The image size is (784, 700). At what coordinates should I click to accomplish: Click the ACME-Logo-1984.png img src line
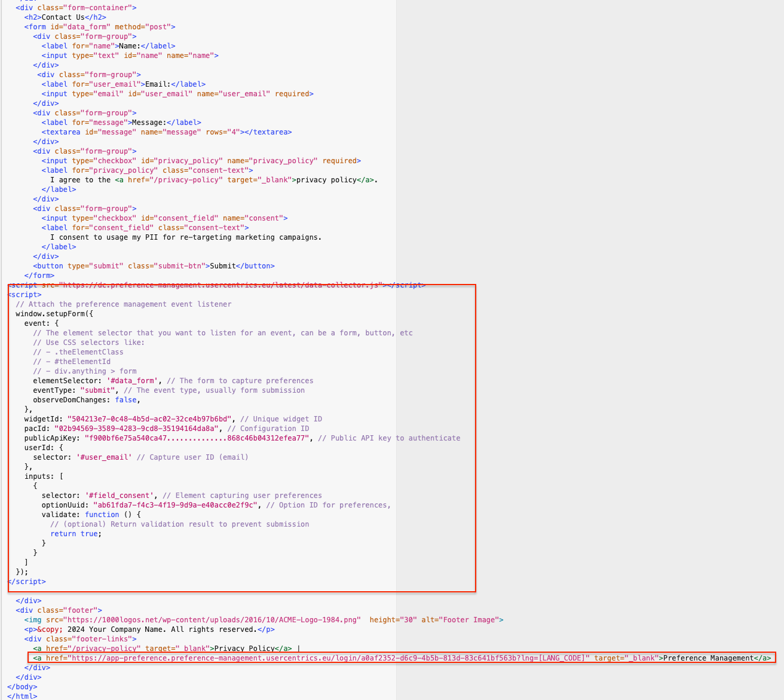pyautogui.click(x=264, y=620)
